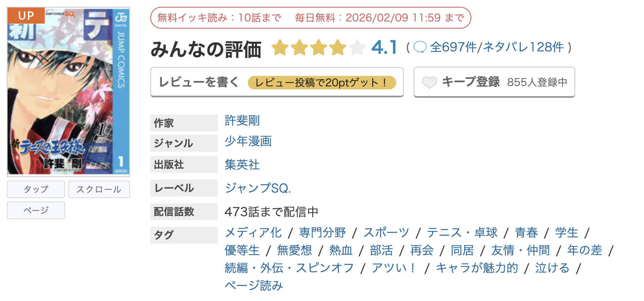This screenshot has width=644, height=301.
Task: Open spoiler reviews via ネタバレ128件 link
Action: (523, 47)
